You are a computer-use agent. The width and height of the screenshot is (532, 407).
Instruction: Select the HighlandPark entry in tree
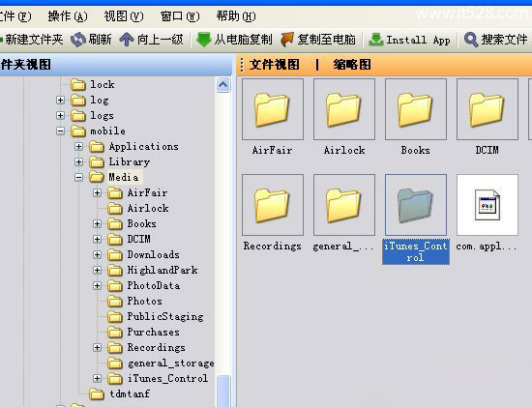point(163,271)
